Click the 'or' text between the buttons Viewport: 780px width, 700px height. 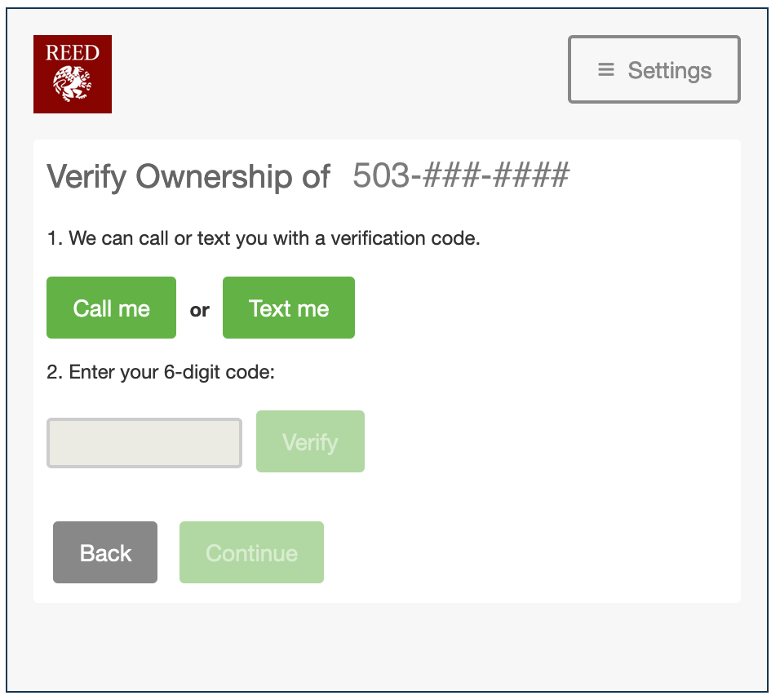[x=200, y=310]
